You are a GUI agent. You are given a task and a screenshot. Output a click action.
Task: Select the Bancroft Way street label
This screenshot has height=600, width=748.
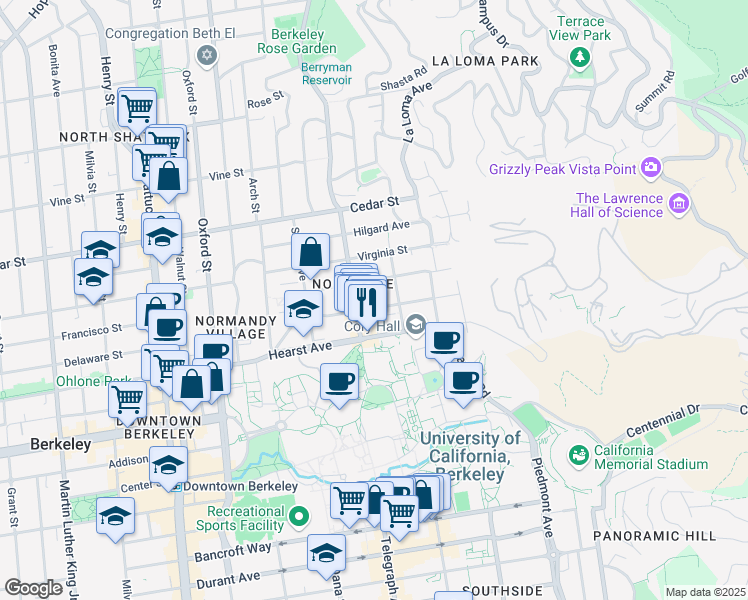233,552
